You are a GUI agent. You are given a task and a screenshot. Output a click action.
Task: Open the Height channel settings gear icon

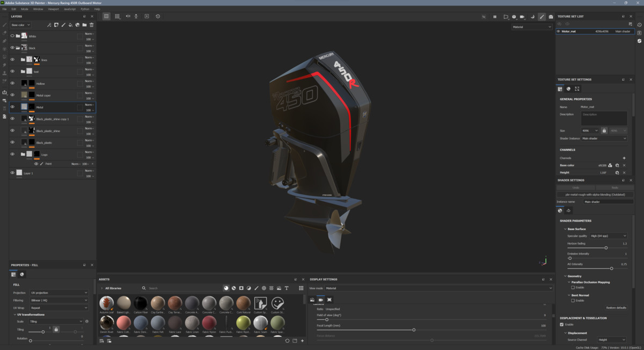coord(617,172)
